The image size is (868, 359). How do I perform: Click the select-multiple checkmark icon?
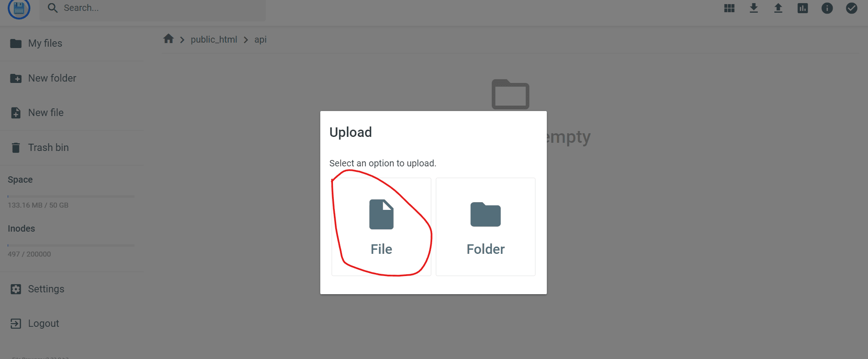[x=852, y=8]
